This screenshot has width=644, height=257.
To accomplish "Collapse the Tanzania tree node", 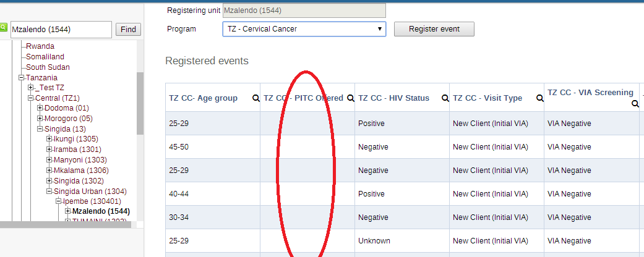I will pos(22,78).
